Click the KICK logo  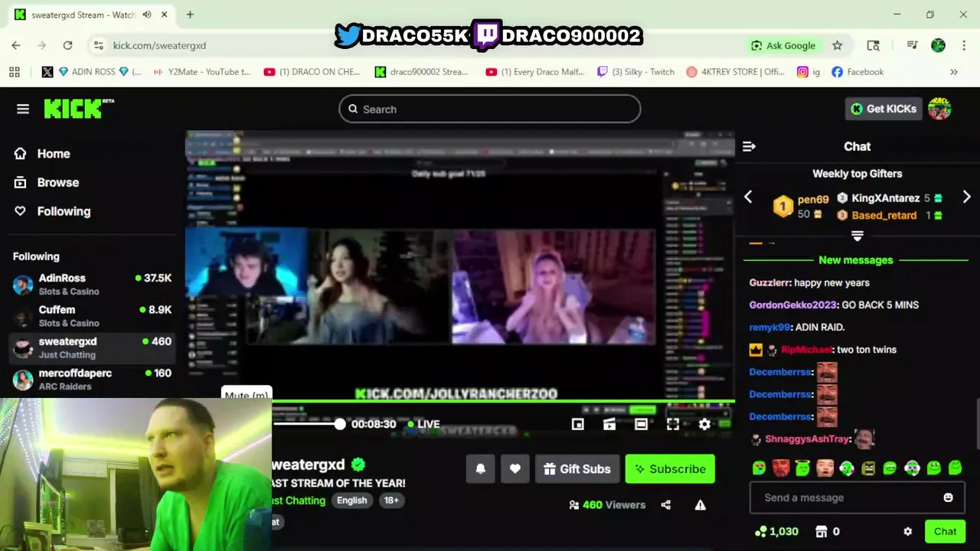[79, 109]
